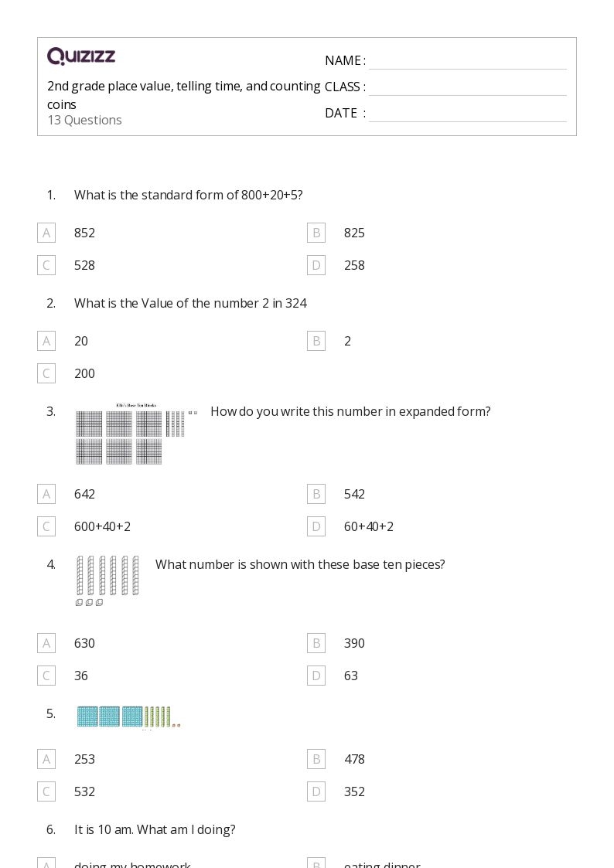Image resolution: width=614 pixels, height=868 pixels.
Task: Click the colored blocks image in question 5
Action: pos(128,717)
